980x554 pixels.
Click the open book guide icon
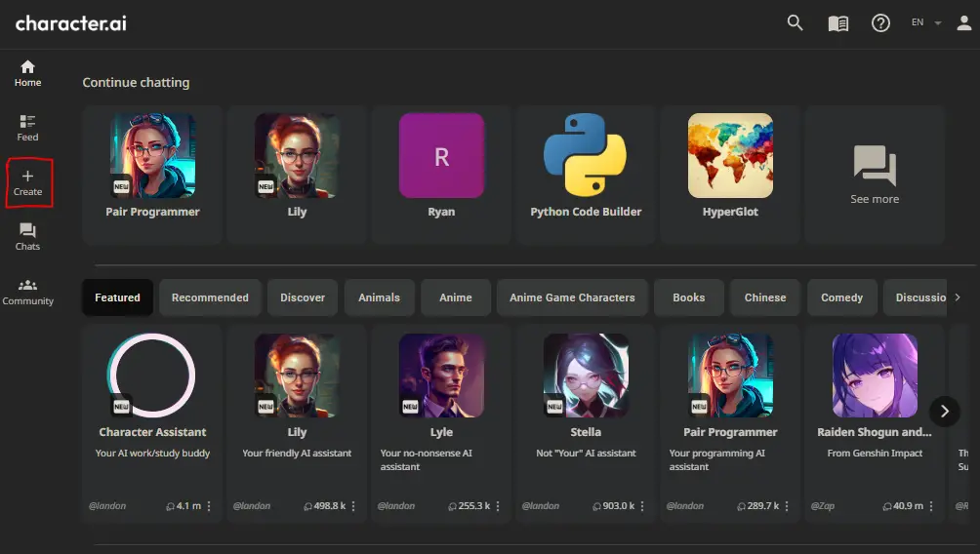pyautogui.click(x=838, y=23)
